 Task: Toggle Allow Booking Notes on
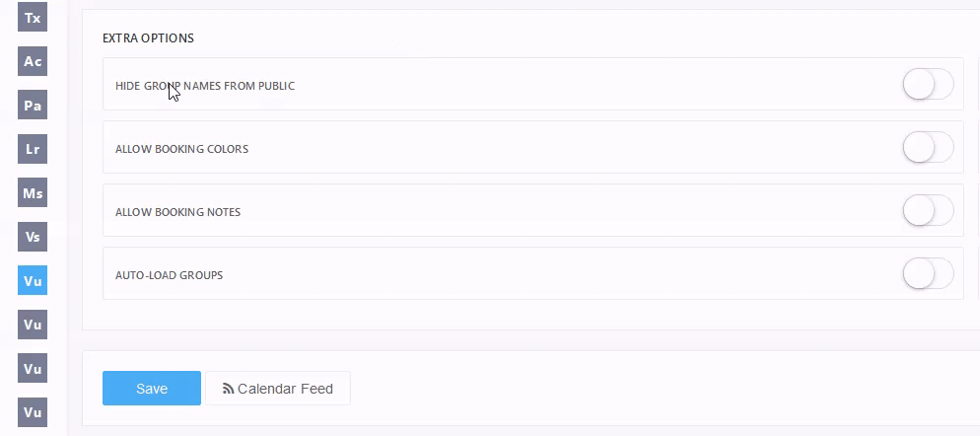[x=927, y=211]
